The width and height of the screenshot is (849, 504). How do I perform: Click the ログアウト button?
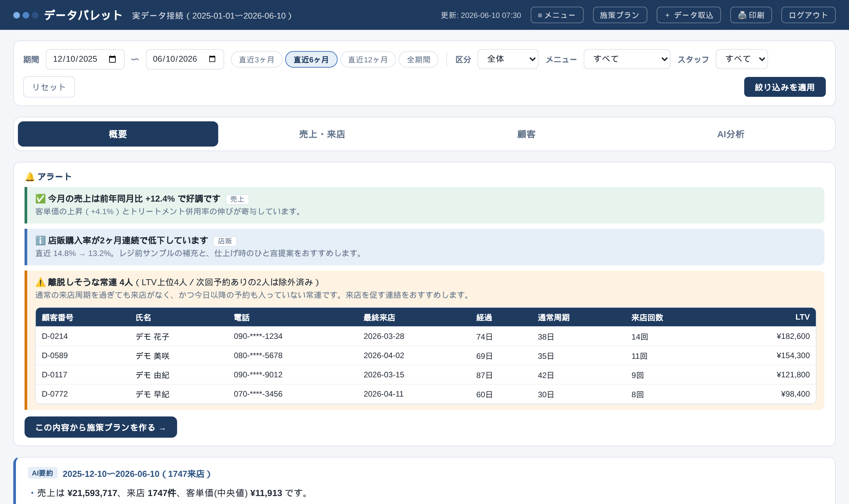click(x=808, y=15)
